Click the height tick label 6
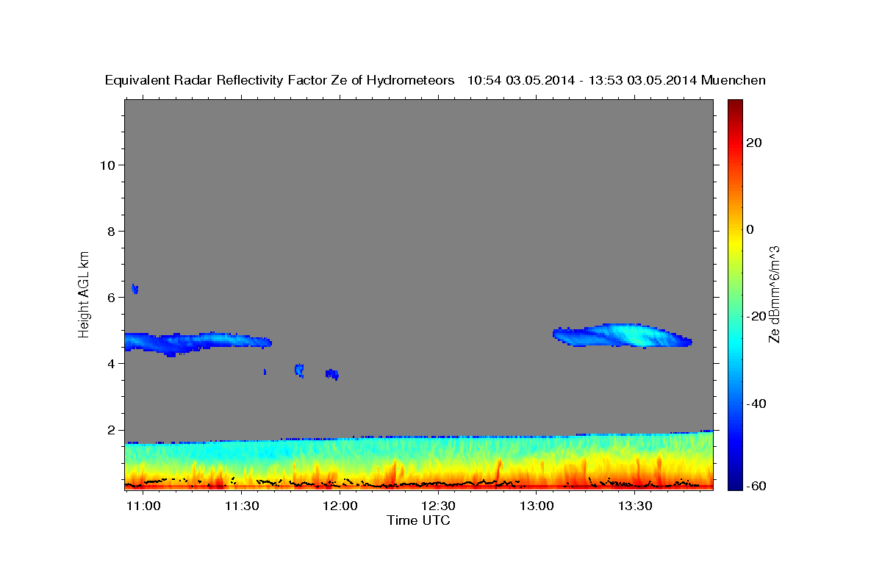This screenshot has height=588, width=882. click(x=112, y=297)
